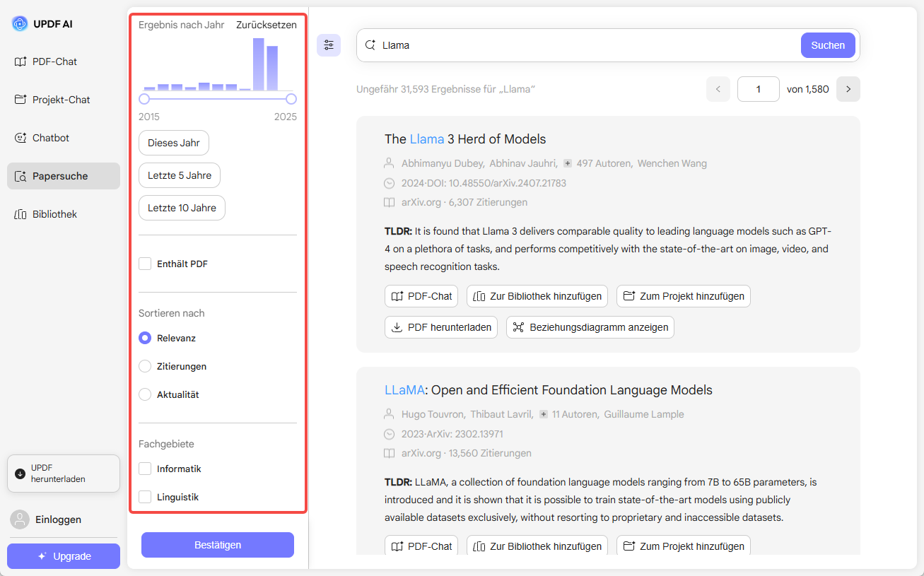Click author Hugo Touvron
Image resolution: width=924 pixels, height=576 pixels.
433,414
